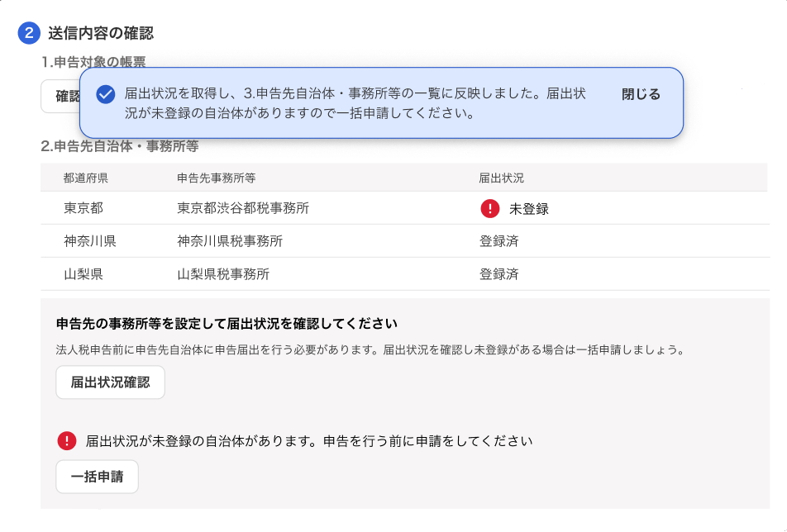Click the 未登録 status text
Screen dimensions: 787x532
pos(529,209)
